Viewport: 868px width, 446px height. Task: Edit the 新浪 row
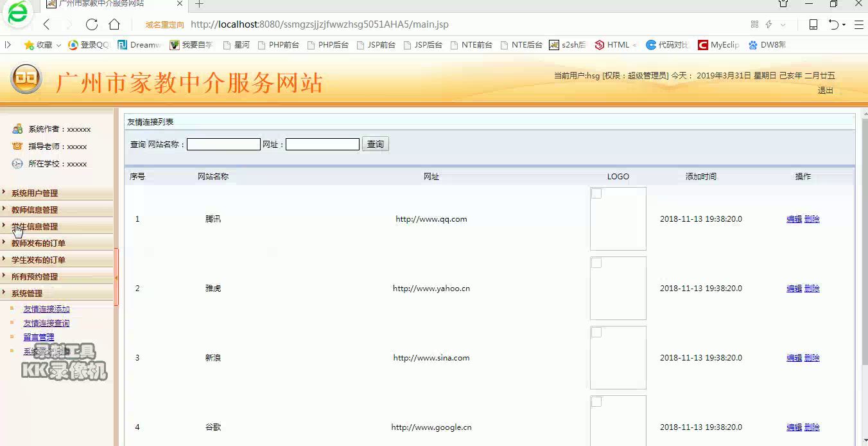pos(794,358)
